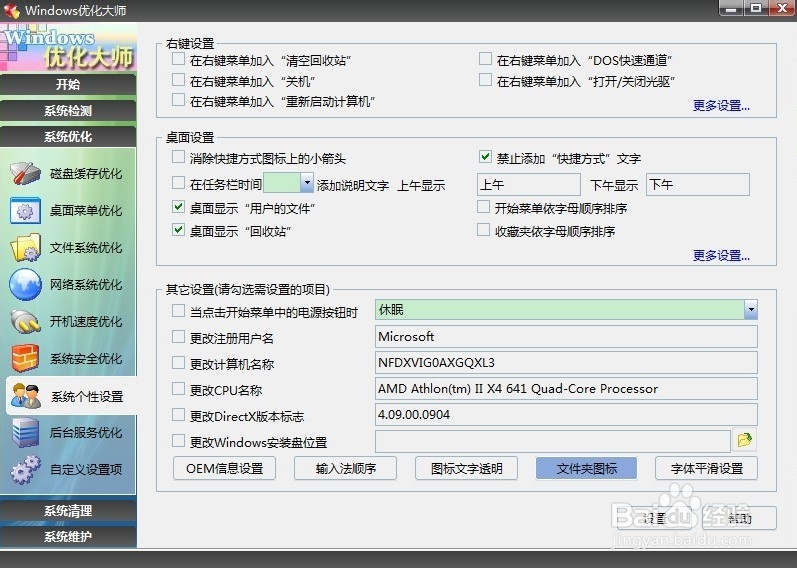This screenshot has width=797, height=568.
Task: Check 更改计算机名称 option
Action: point(178,363)
